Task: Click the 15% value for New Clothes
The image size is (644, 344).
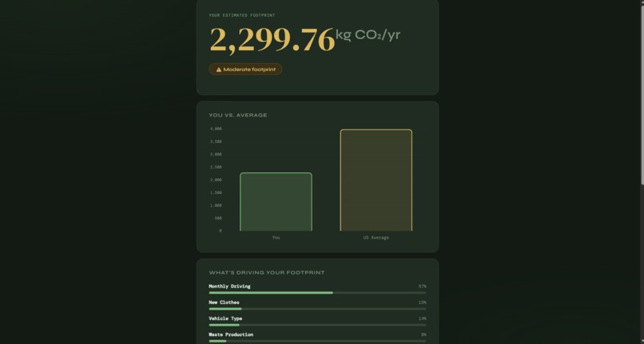Action: click(422, 302)
